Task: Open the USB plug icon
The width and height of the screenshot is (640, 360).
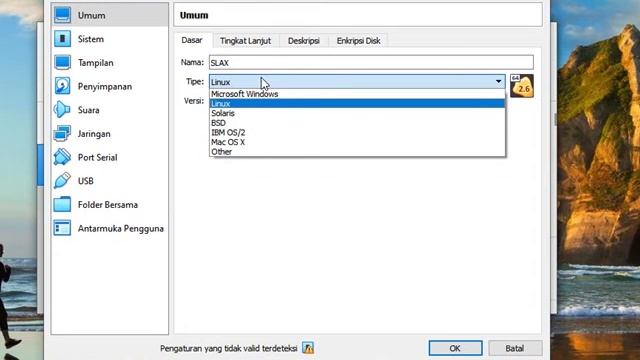Action: point(62,181)
